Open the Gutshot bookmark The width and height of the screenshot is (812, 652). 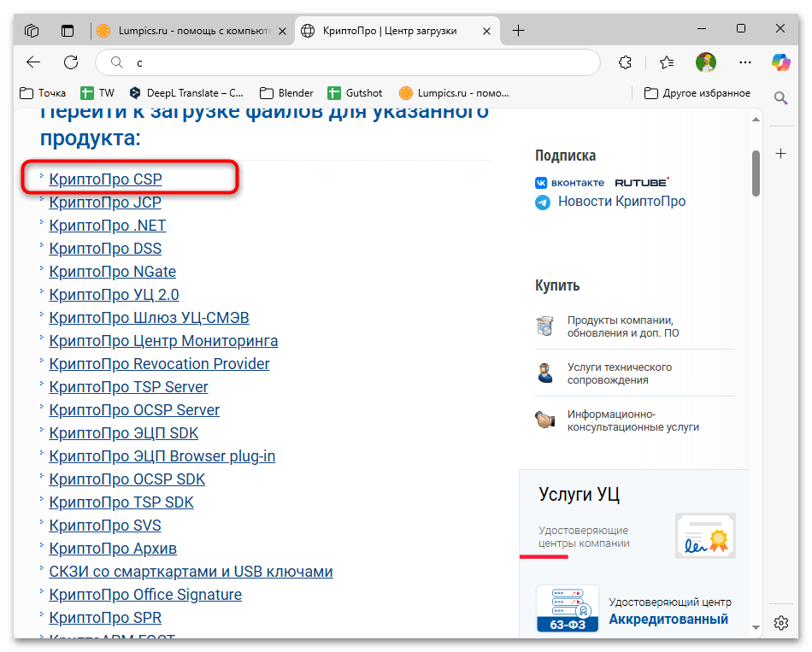tap(355, 93)
